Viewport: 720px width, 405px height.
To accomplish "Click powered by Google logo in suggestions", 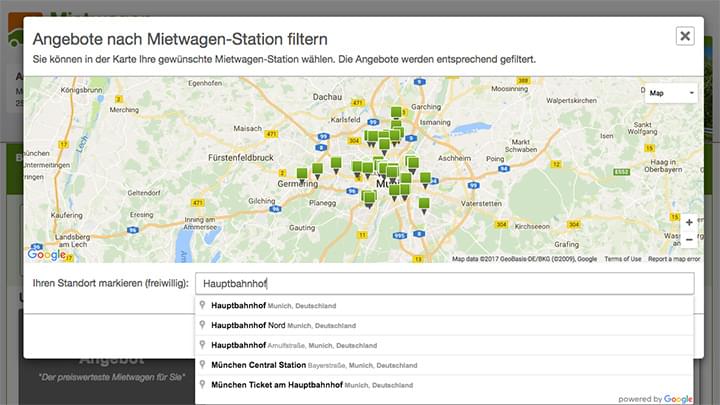I will [655, 399].
